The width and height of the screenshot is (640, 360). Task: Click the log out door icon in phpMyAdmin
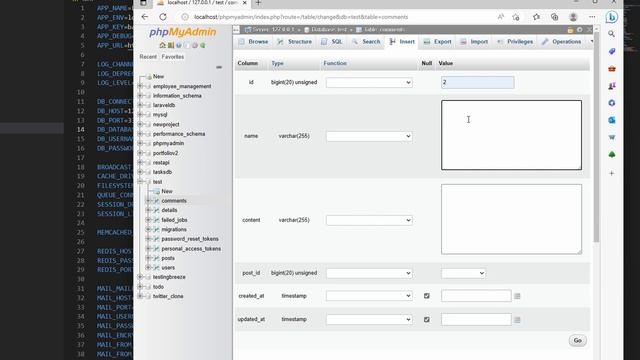pos(171,45)
